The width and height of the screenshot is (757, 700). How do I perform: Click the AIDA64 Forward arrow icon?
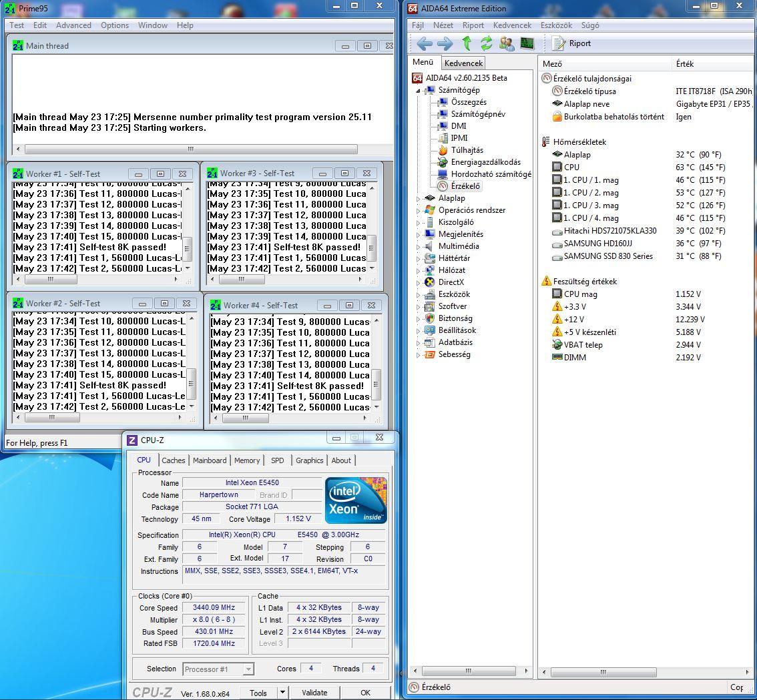(x=445, y=43)
